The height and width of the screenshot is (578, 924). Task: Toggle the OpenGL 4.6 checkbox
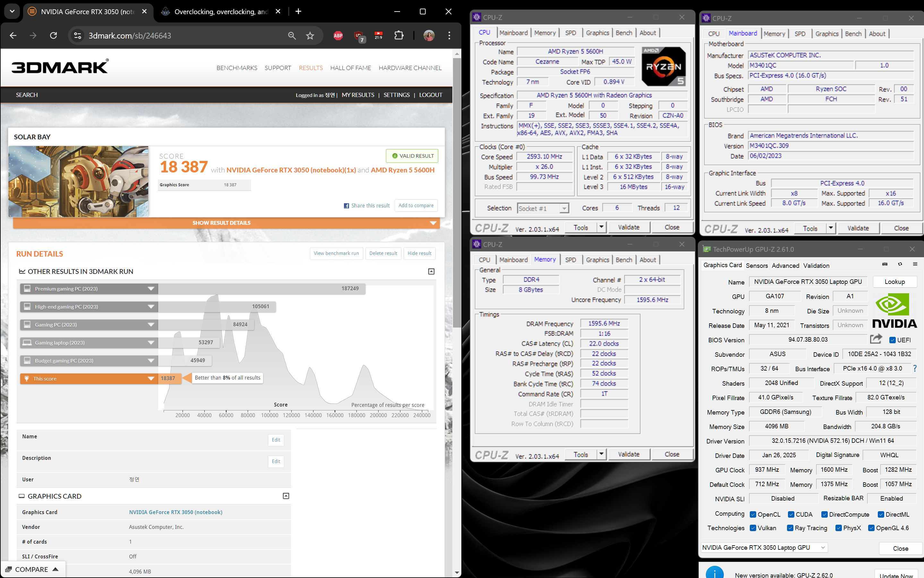[x=871, y=528]
